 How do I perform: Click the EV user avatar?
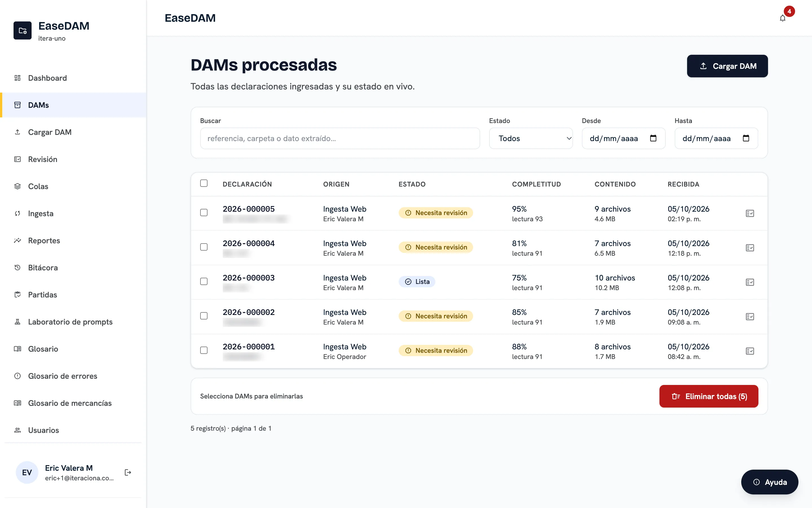point(27,472)
